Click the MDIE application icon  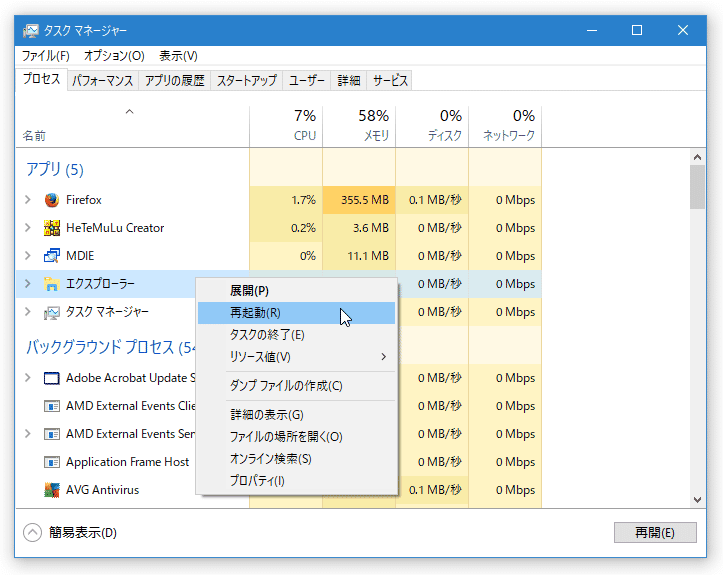52,256
